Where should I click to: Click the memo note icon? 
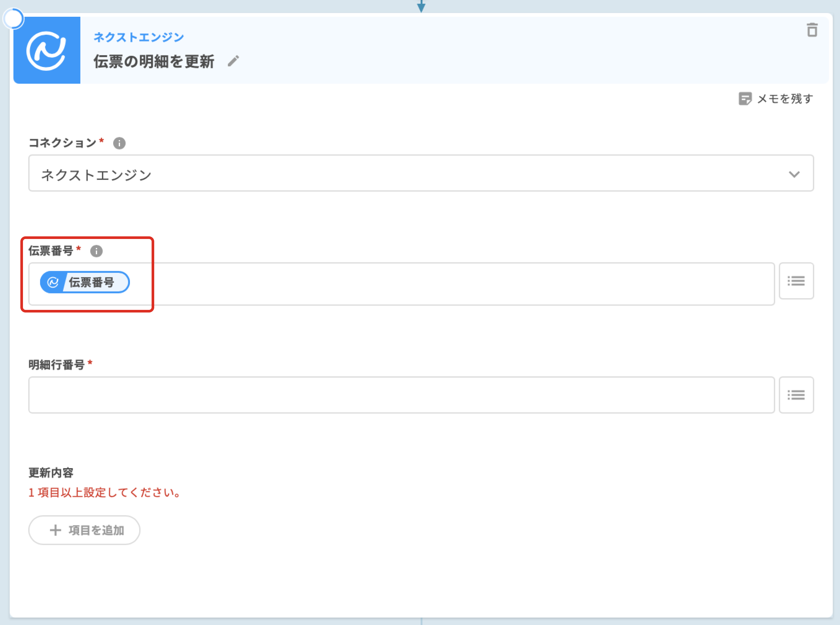(745, 99)
